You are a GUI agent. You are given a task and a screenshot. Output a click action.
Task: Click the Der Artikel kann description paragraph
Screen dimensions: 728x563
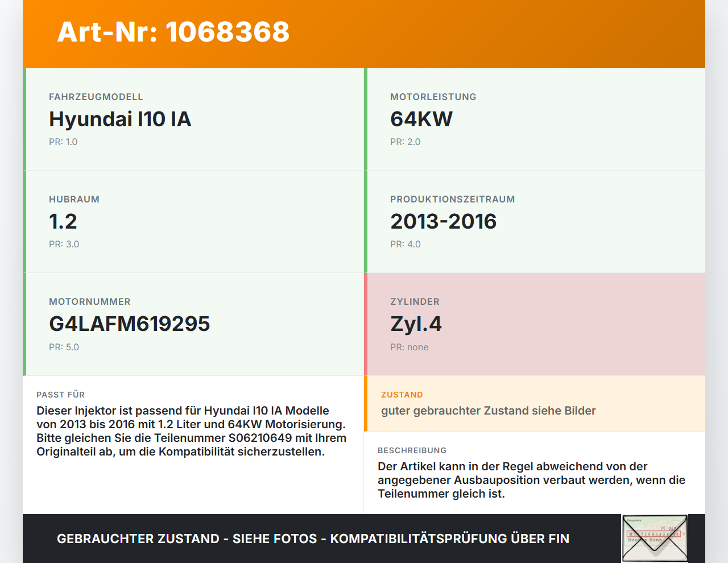pyautogui.click(x=532, y=480)
